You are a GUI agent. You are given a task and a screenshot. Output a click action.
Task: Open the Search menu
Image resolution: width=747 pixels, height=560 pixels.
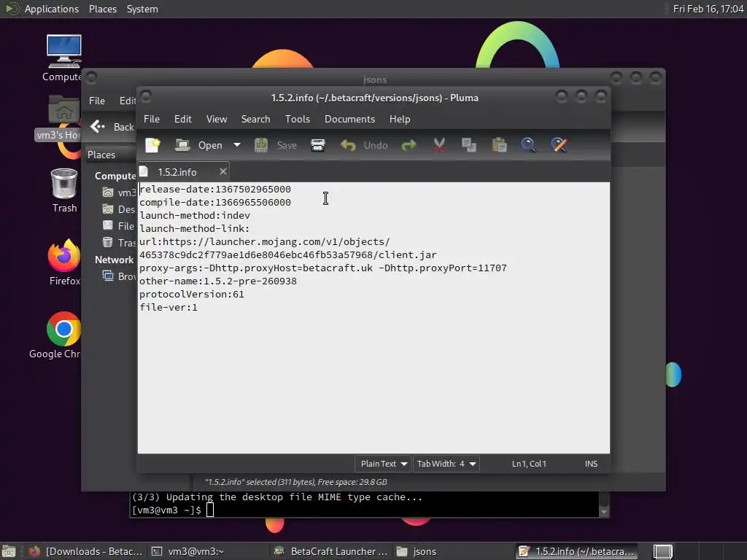point(255,119)
